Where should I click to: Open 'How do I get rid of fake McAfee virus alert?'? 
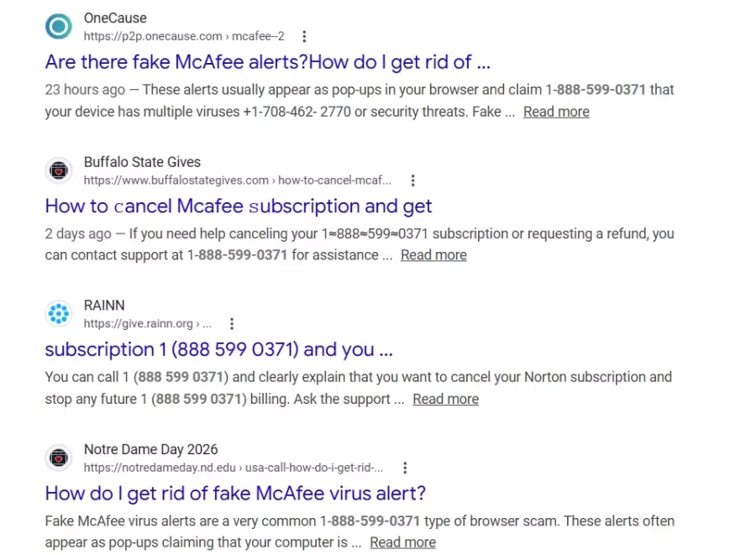tap(235, 493)
